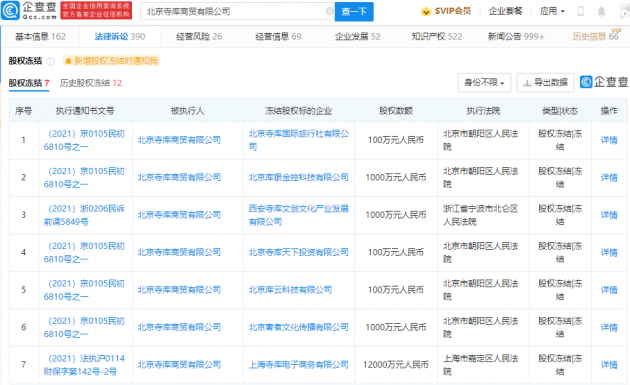This screenshot has height=385, width=630.
Task: Open 北京寺库天下投资有限公司 link
Action: pyautogui.click(x=299, y=252)
